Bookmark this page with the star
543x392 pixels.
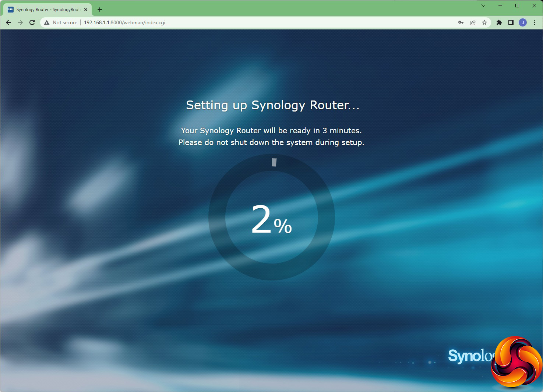click(x=484, y=22)
